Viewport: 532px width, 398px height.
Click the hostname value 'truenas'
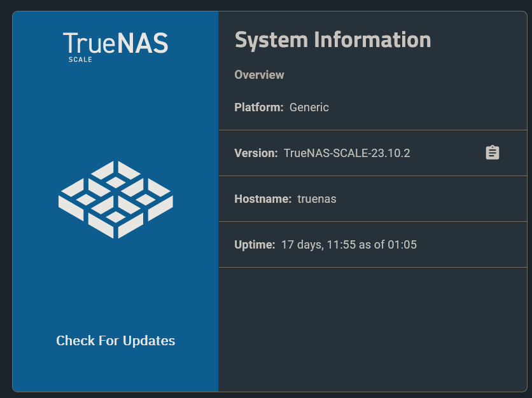(317, 199)
